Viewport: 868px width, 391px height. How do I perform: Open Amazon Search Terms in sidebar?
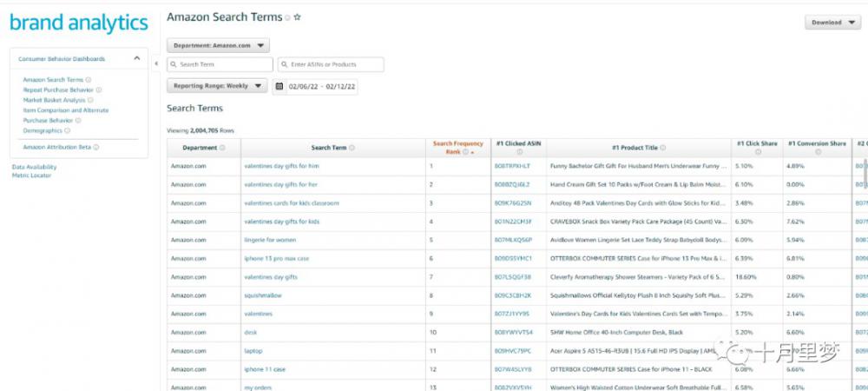[53, 80]
